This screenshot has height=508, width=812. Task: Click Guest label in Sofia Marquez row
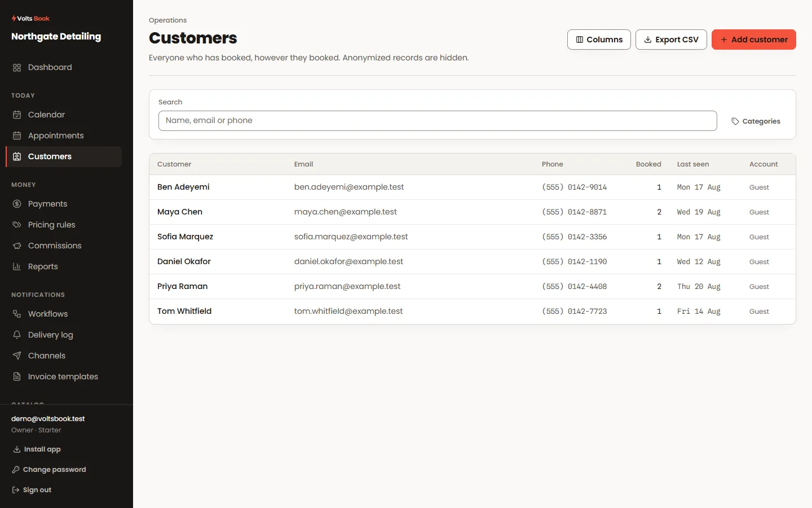coord(759,237)
